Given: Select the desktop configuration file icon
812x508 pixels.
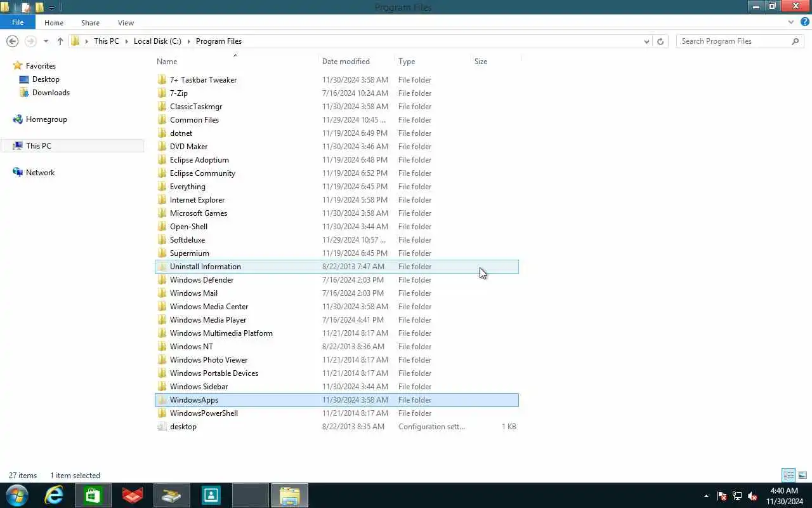Looking at the screenshot, I should (x=162, y=427).
